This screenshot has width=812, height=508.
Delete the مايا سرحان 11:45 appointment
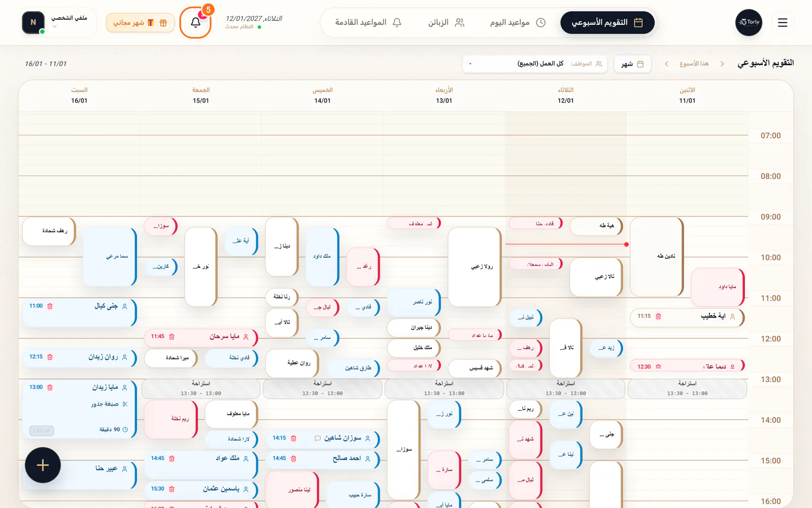pos(172,336)
